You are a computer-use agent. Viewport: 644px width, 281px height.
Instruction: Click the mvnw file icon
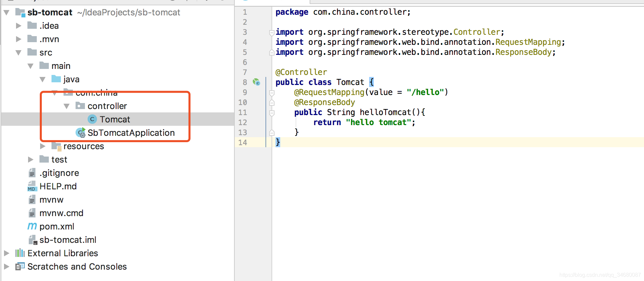point(32,199)
